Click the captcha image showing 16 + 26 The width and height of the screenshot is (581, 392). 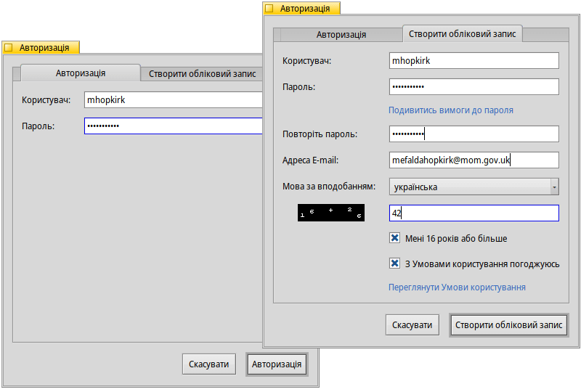click(x=331, y=213)
